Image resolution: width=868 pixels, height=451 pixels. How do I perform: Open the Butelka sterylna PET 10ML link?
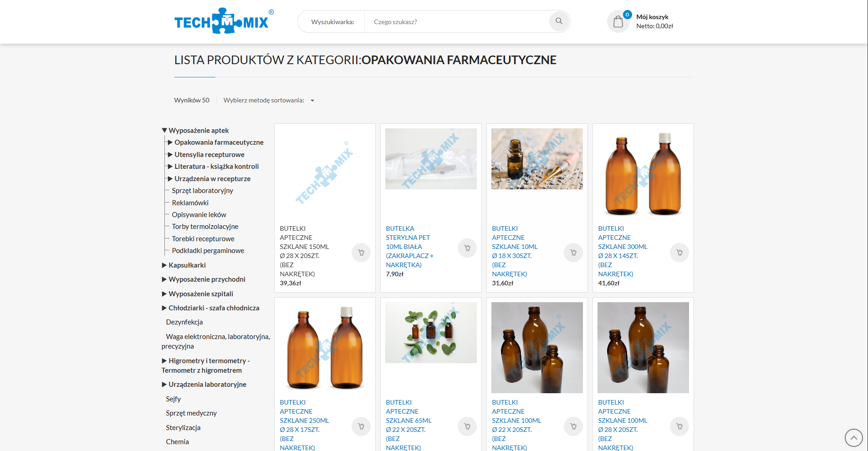click(409, 247)
